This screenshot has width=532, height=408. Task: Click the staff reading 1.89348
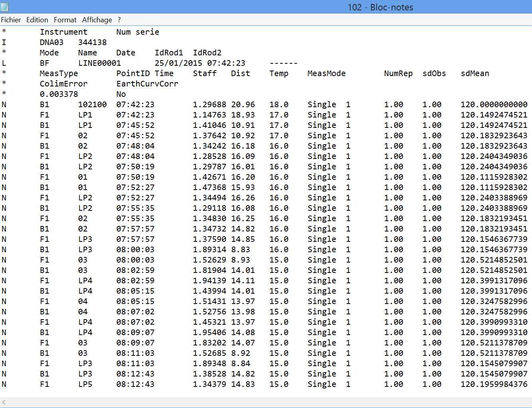click(x=210, y=363)
